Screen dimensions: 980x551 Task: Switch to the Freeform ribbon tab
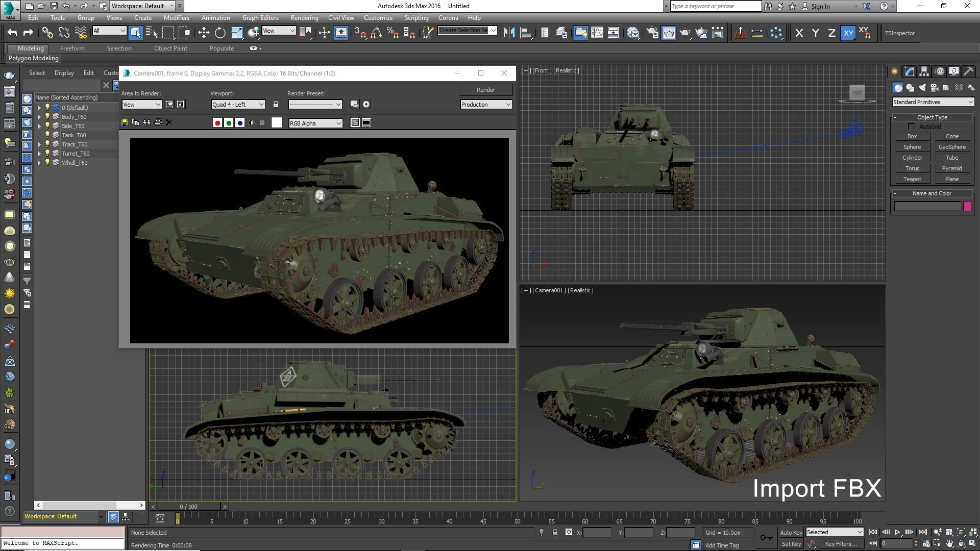point(72,48)
